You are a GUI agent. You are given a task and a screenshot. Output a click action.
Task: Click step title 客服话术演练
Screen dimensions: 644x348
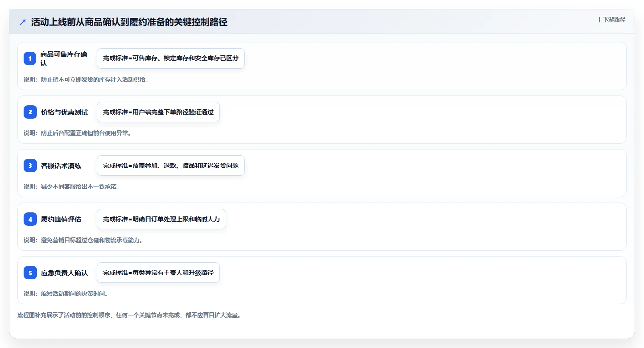[x=61, y=166]
